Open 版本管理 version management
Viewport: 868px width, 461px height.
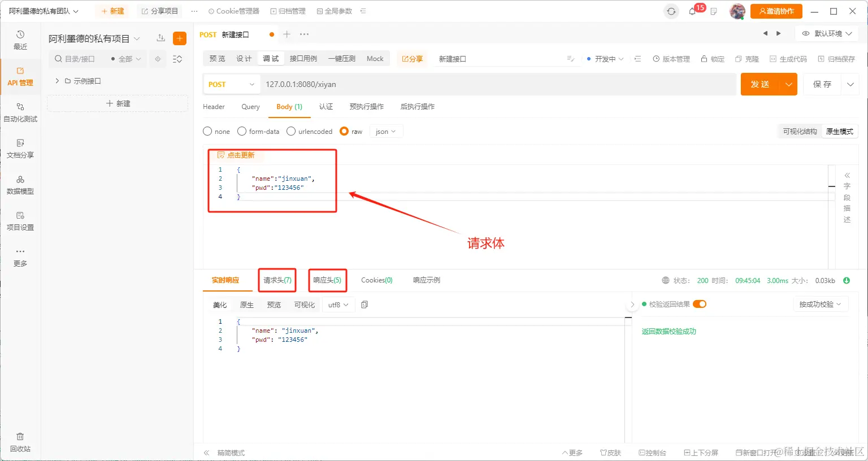point(671,59)
